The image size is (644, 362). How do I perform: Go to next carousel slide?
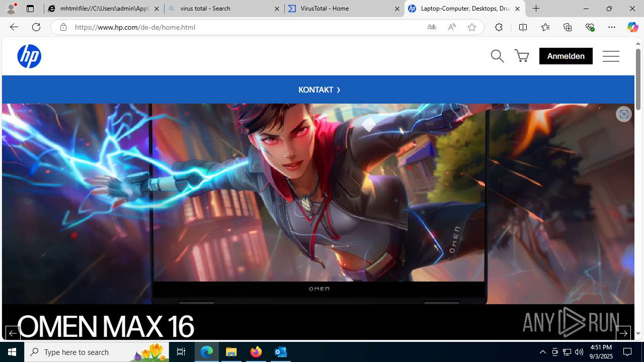(x=623, y=333)
